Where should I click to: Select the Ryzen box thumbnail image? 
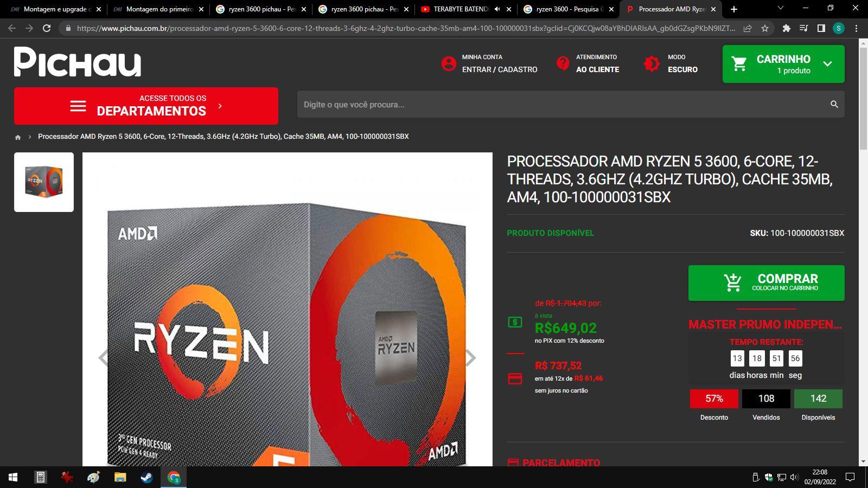(44, 182)
